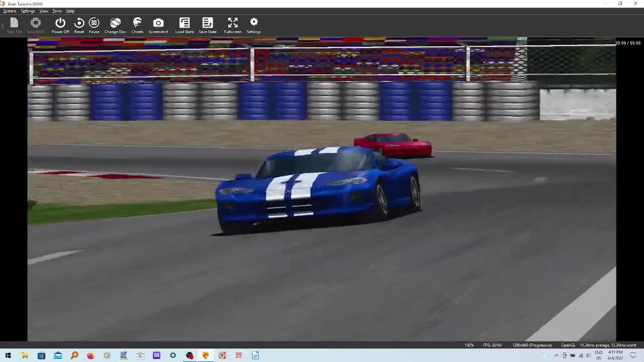Open the System menu
The height and width of the screenshot is (362, 644).
(10, 11)
